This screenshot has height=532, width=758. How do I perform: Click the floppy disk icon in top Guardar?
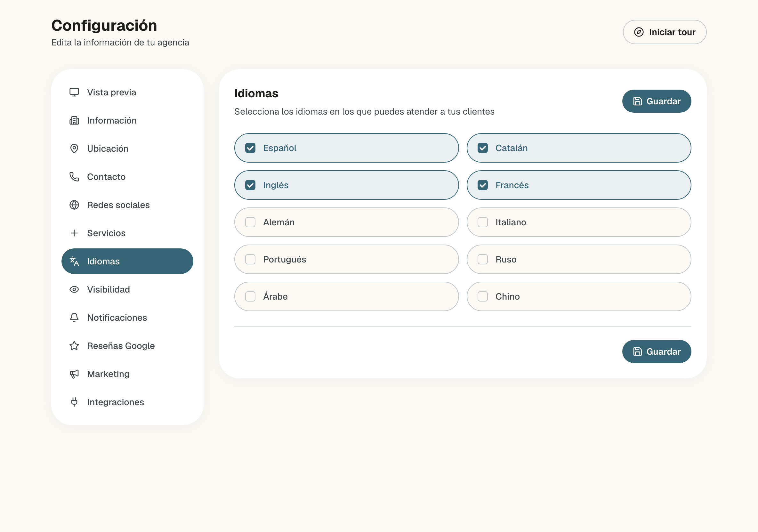coord(638,101)
